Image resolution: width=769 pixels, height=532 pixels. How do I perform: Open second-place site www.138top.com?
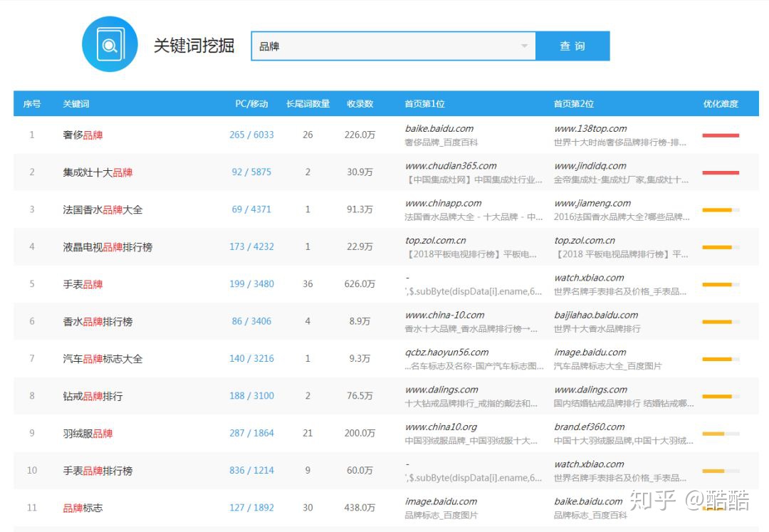point(590,128)
